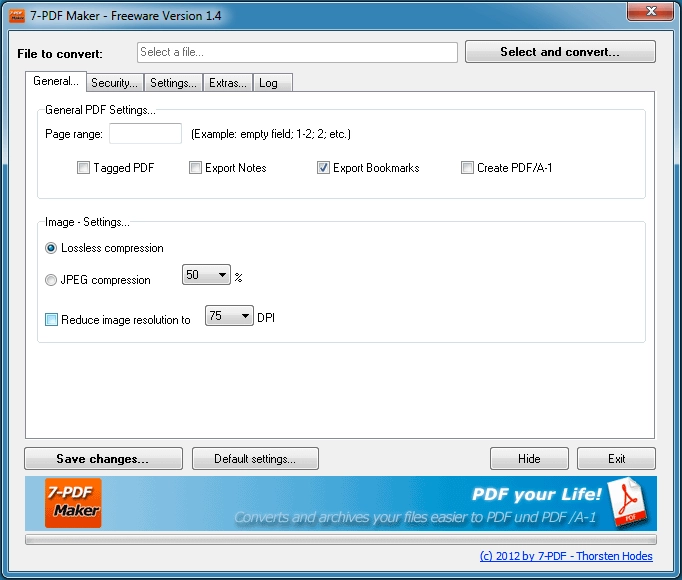Click the PDF document icon in banner
Viewport: 682px width, 580px height.
point(628,502)
